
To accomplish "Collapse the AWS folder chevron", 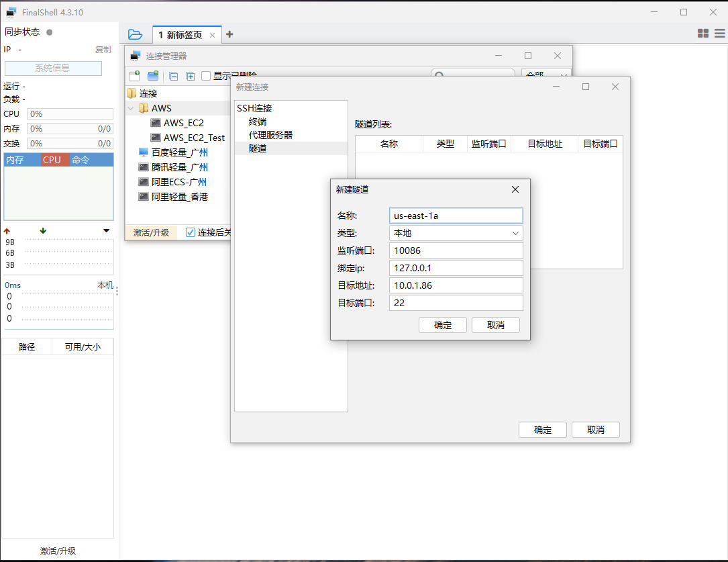I will point(131,108).
